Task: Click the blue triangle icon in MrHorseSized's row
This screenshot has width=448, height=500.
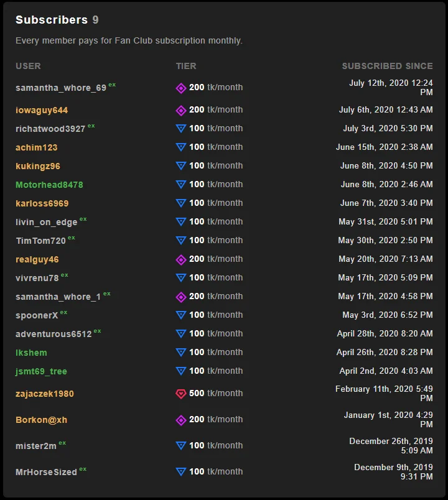Action: point(181,472)
